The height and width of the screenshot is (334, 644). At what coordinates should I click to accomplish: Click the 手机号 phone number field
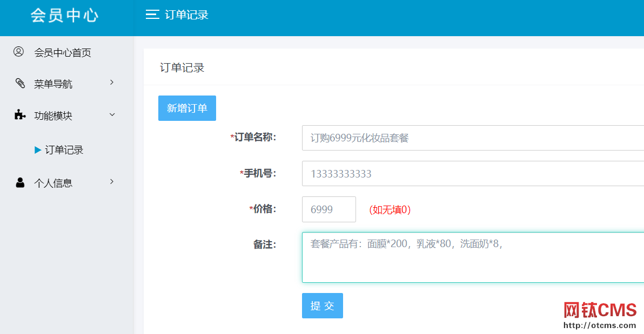pyautogui.click(x=432, y=173)
